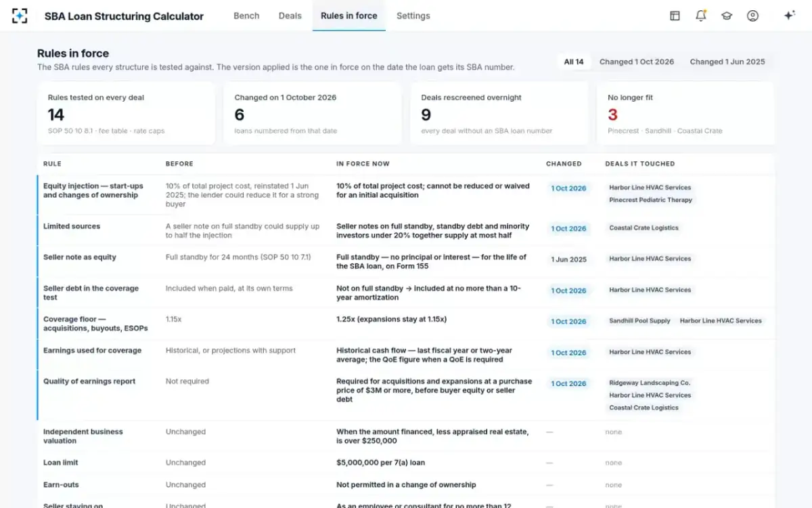Select the Rules in force tab

(349, 16)
